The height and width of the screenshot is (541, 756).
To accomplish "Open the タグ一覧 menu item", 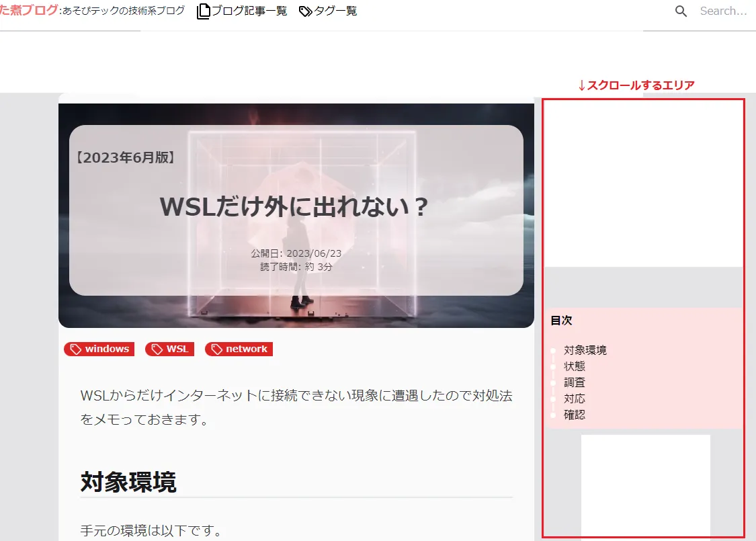I will 335,11.
